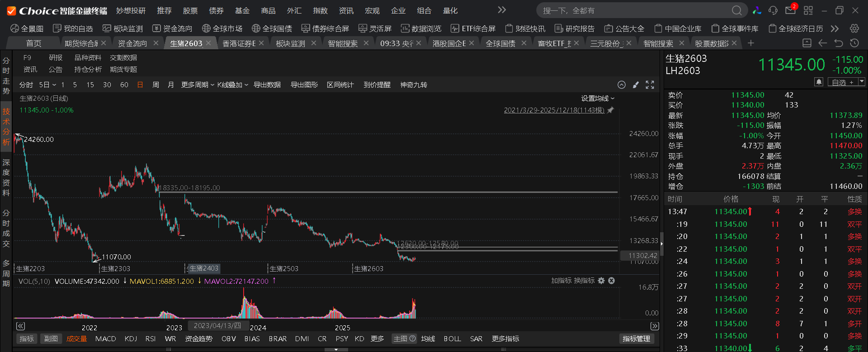Collapse chart with the circled up-arrow icon
This screenshot has height=352, width=868.
tap(622, 85)
